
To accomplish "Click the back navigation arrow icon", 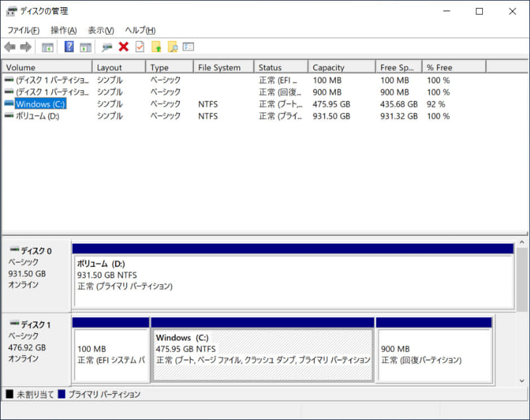I will click(x=10, y=46).
